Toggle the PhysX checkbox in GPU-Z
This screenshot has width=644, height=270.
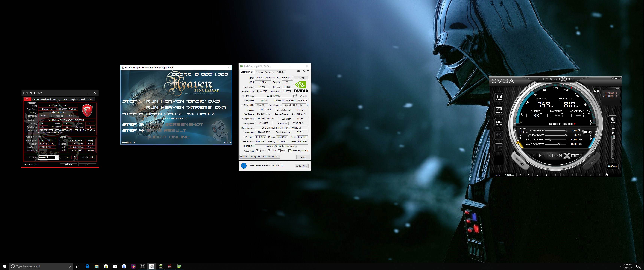point(280,151)
